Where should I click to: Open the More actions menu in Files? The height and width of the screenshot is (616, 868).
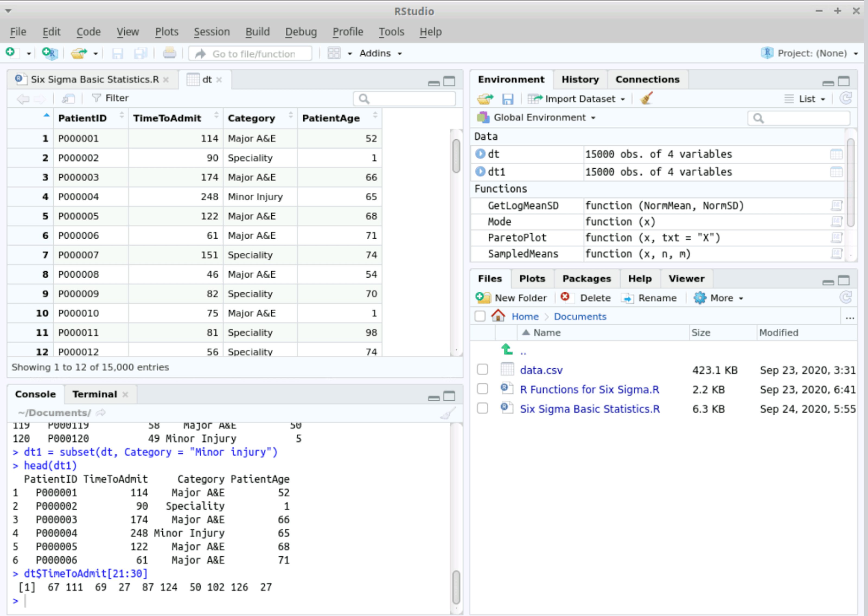click(x=719, y=298)
